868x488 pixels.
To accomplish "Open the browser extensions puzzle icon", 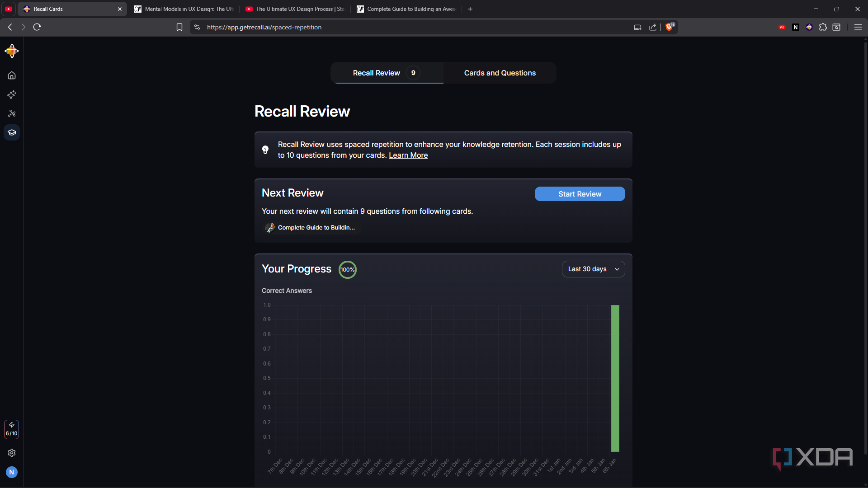I will click(823, 27).
